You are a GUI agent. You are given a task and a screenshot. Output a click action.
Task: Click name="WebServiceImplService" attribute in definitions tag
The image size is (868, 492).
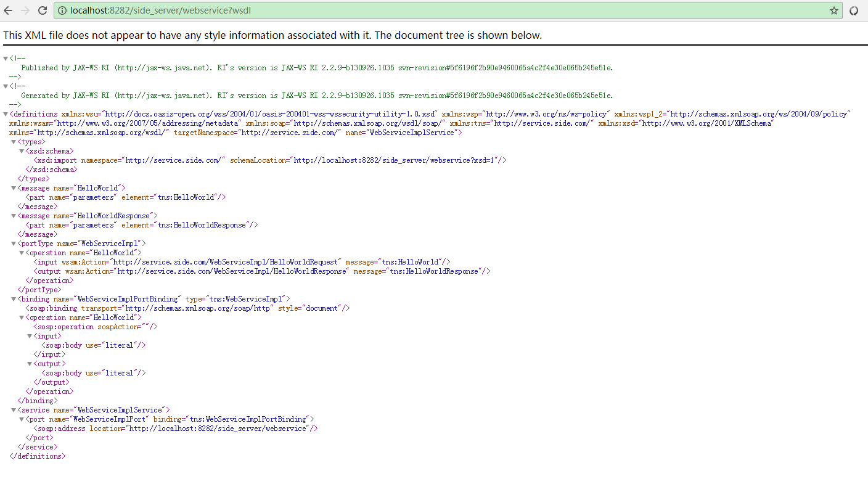coord(401,133)
